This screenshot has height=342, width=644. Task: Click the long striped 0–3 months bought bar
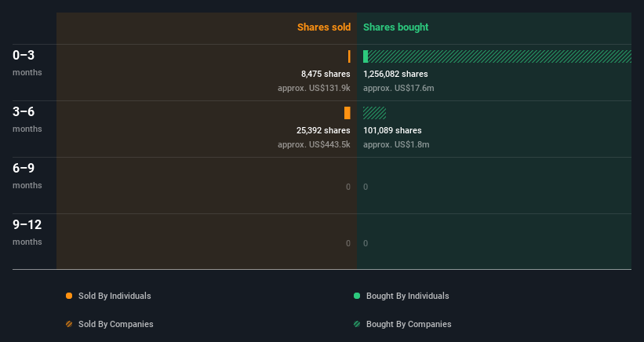[x=500, y=56]
